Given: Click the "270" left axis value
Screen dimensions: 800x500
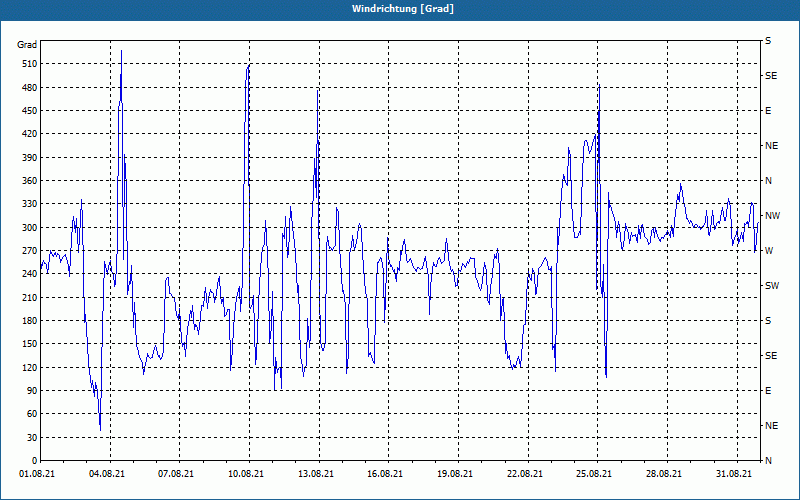Looking at the screenshot, I should pos(30,251).
